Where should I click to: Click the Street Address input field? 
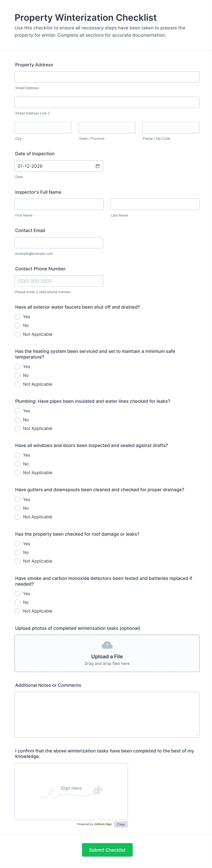click(x=107, y=77)
